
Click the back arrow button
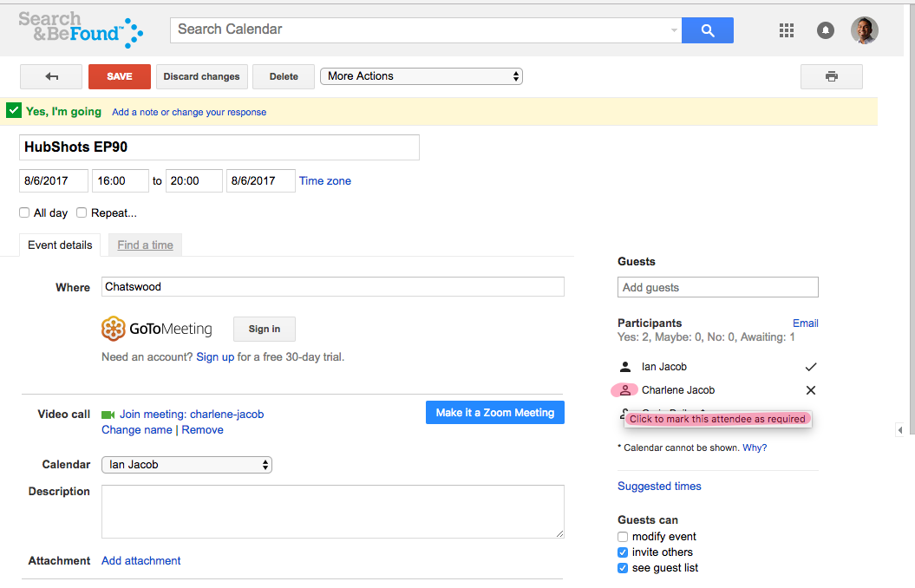point(51,76)
